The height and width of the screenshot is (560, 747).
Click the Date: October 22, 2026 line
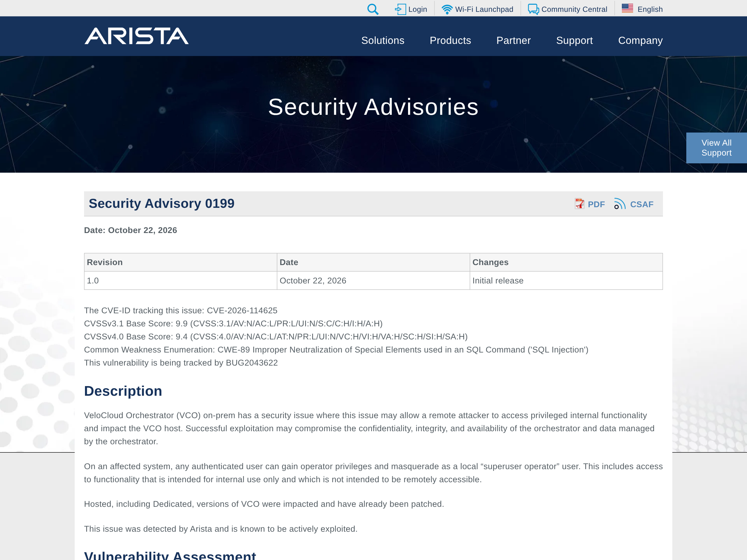(x=130, y=230)
